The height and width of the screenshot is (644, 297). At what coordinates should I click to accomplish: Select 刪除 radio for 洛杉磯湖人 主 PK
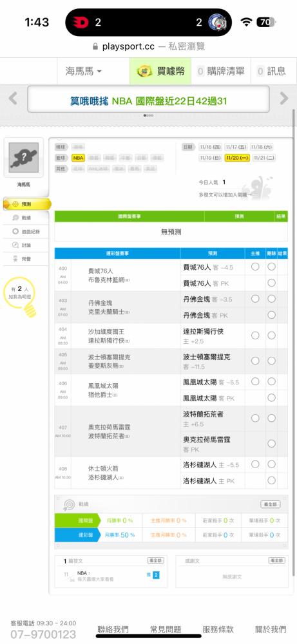271,480
